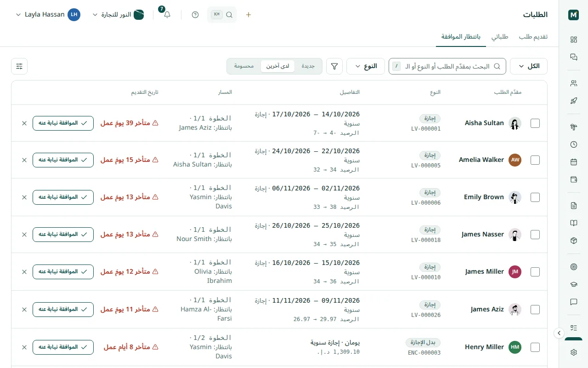Image resolution: width=588 pixels, height=368 pixels.
Task: Click the cube icon in sidebar
Action: tap(573, 241)
